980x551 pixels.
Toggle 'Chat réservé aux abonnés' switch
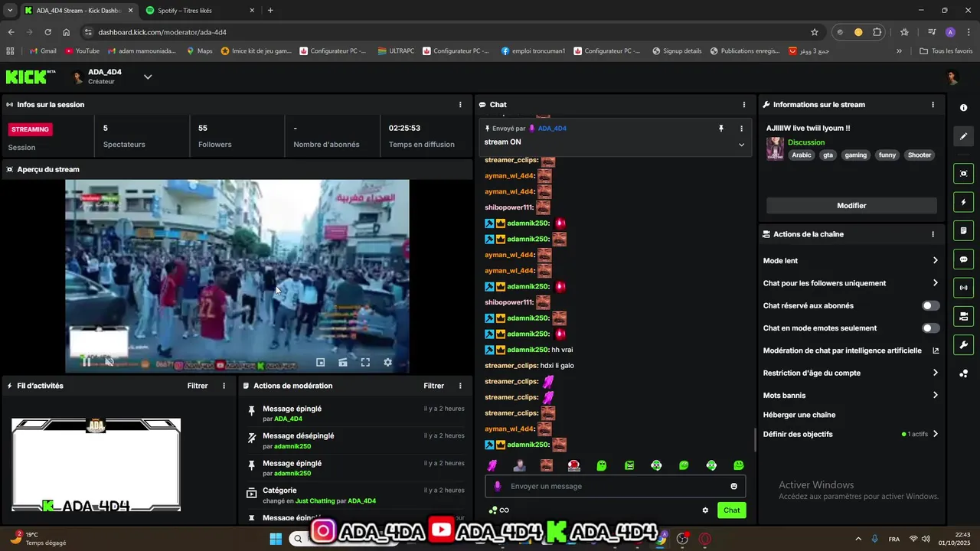pos(930,305)
